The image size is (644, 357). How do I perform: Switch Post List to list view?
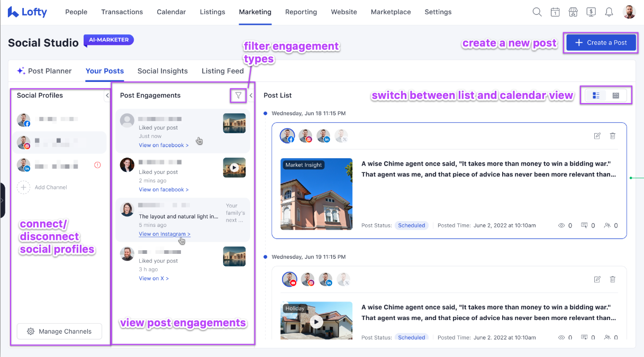pyautogui.click(x=596, y=95)
